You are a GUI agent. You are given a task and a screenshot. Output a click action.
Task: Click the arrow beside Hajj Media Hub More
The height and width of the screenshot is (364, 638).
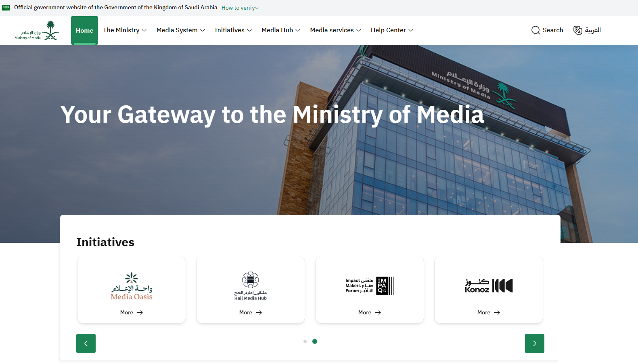coord(259,313)
